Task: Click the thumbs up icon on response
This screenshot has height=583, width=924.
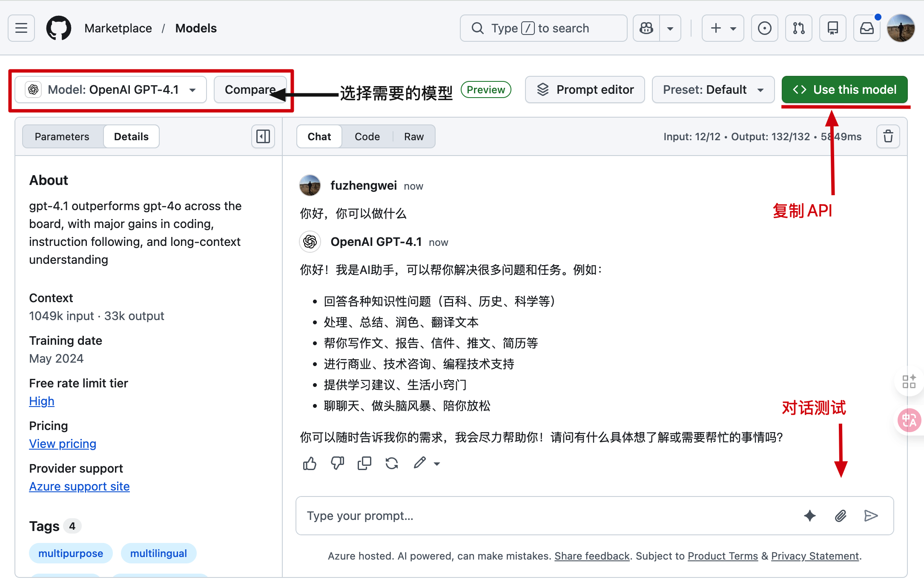Action: 310,463
